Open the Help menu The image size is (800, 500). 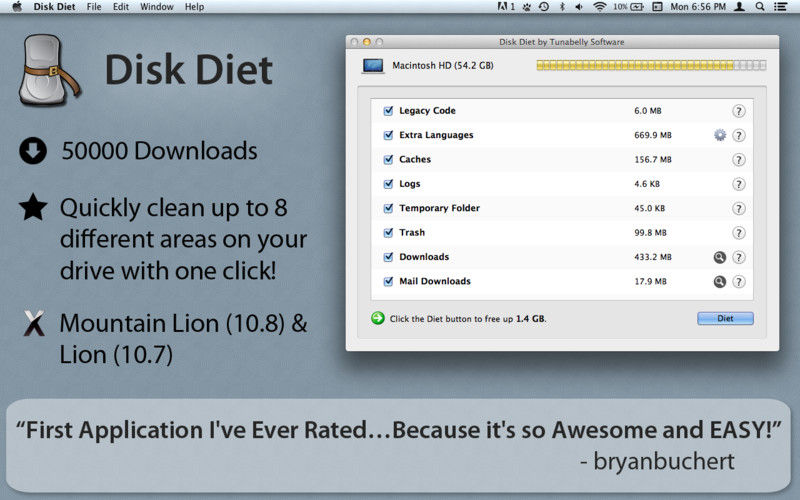(x=194, y=7)
